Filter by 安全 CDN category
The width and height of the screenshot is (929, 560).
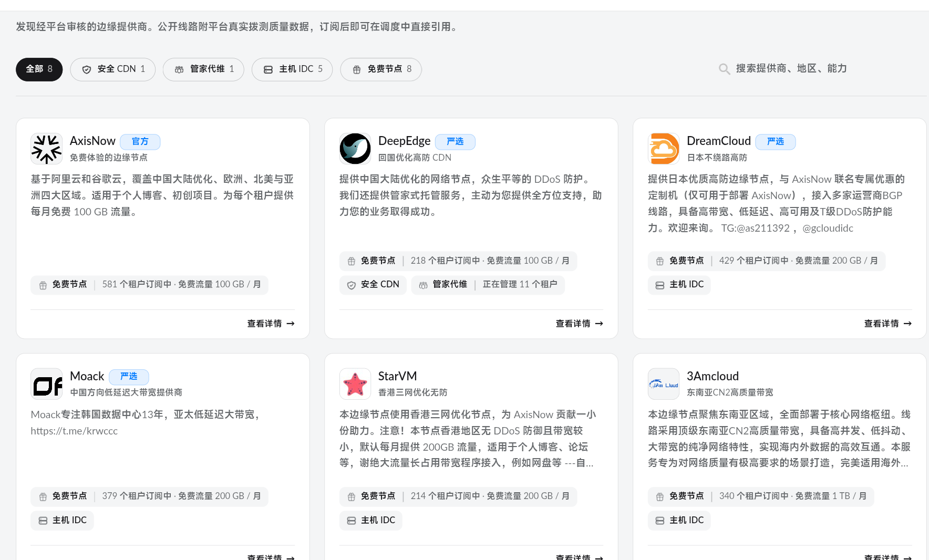click(x=113, y=69)
